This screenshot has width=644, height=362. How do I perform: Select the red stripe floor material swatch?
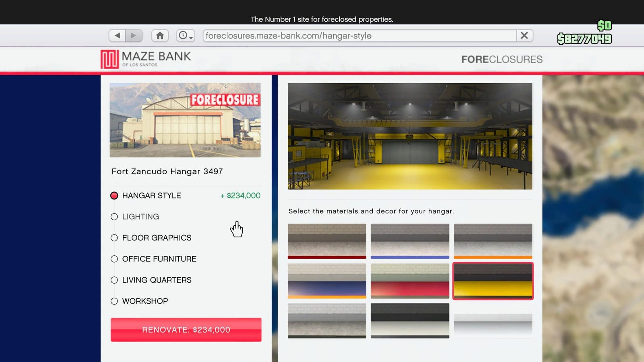327,242
